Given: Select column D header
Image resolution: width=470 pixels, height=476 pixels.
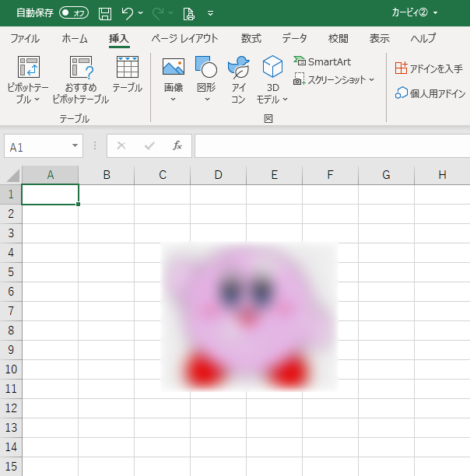Looking at the screenshot, I should [219, 175].
